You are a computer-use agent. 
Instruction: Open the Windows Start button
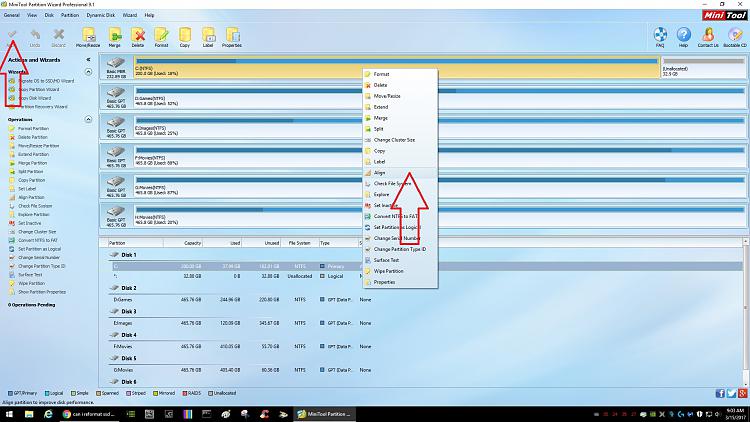9,414
